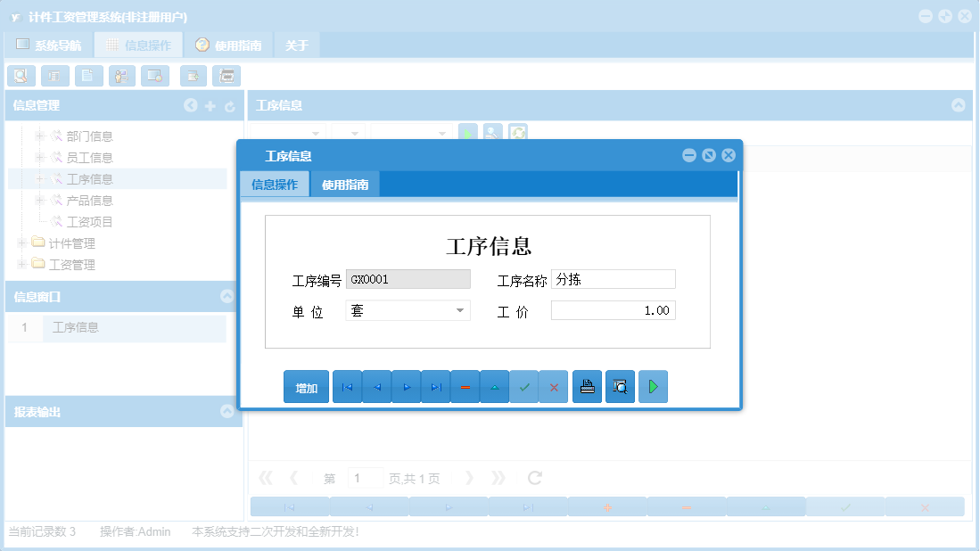Navigate to the first record in the dialog
The width and height of the screenshot is (980, 551).
click(347, 386)
